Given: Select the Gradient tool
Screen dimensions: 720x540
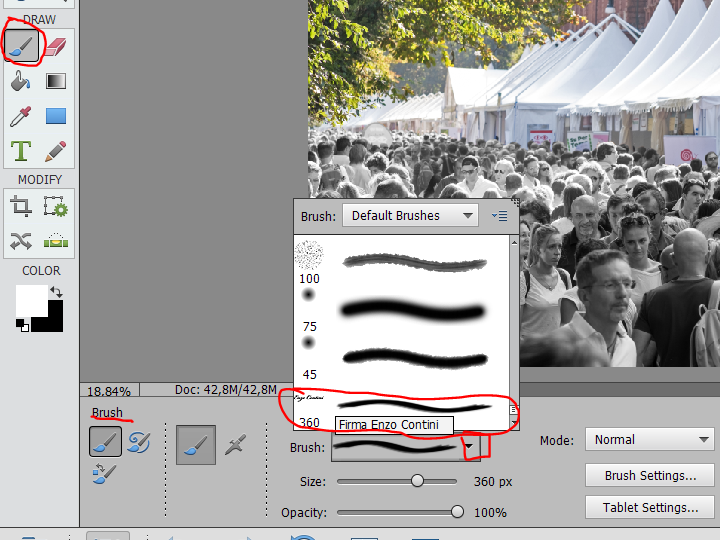Looking at the screenshot, I should pos(55,81).
